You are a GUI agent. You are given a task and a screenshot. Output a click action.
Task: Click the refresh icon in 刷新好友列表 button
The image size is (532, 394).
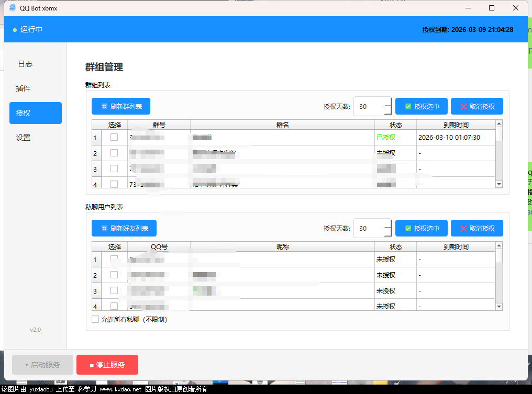(105, 229)
